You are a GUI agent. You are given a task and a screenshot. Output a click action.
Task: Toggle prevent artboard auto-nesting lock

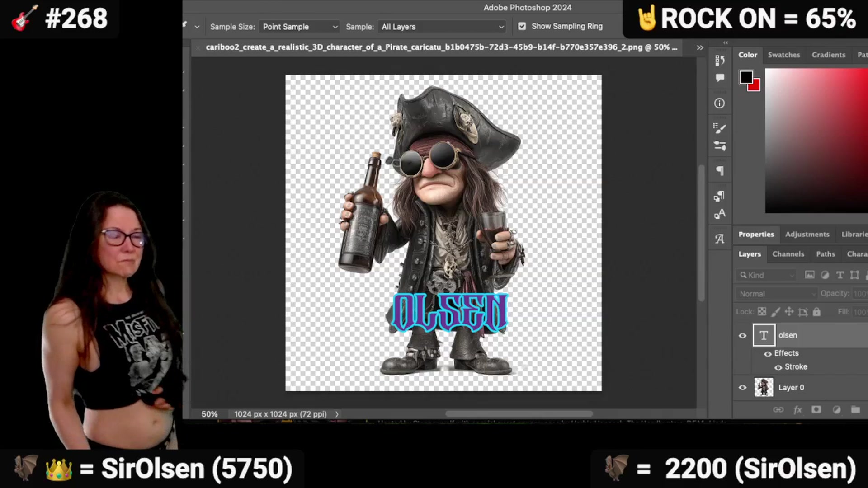pos(803,312)
